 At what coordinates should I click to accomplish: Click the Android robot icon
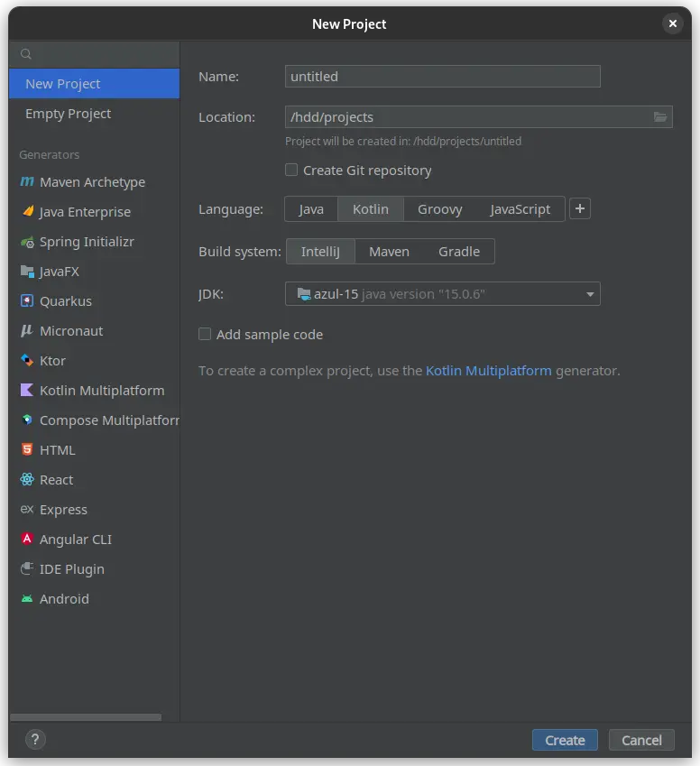click(x=27, y=599)
